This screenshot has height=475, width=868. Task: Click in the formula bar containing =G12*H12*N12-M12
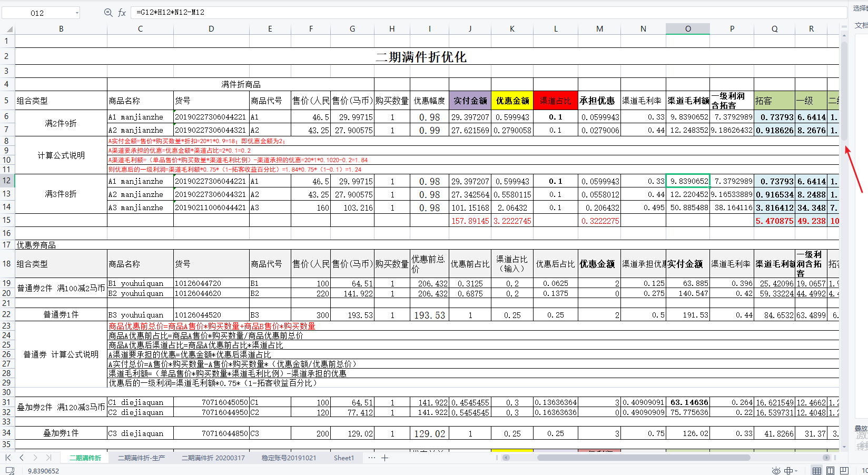click(490, 12)
